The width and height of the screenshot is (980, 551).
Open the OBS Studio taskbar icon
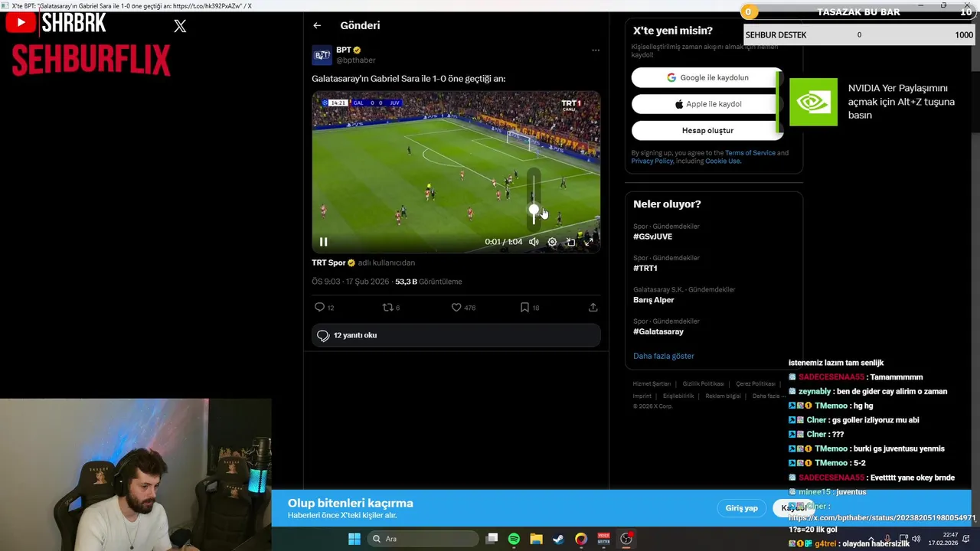(x=626, y=539)
